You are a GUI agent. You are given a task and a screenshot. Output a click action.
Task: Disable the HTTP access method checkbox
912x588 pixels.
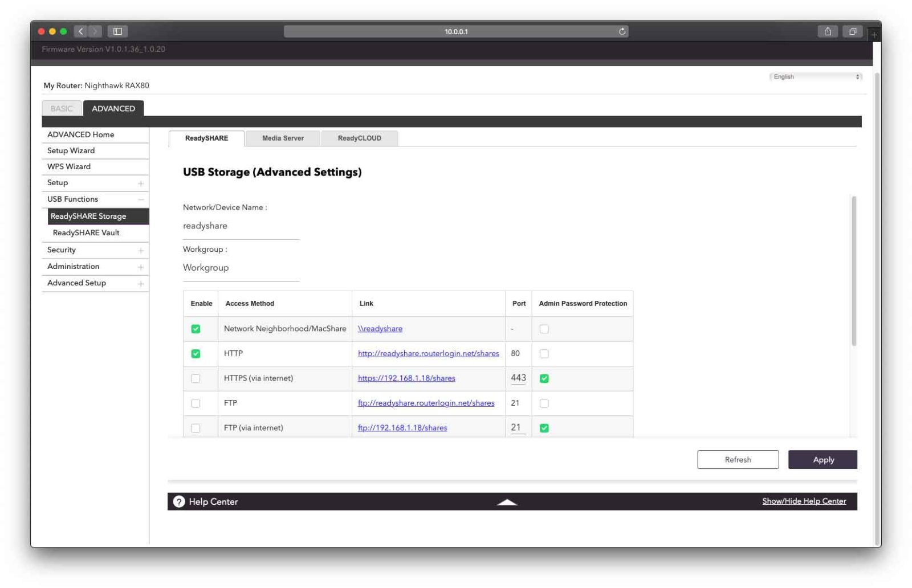point(196,354)
